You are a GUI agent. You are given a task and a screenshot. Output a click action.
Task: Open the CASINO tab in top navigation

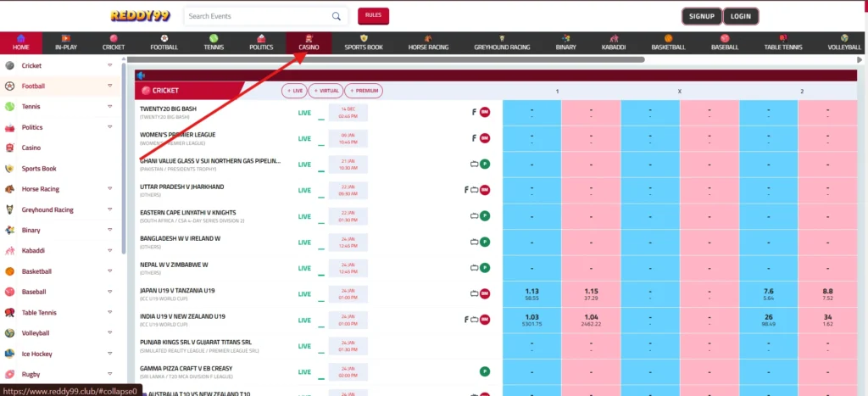point(309,43)
